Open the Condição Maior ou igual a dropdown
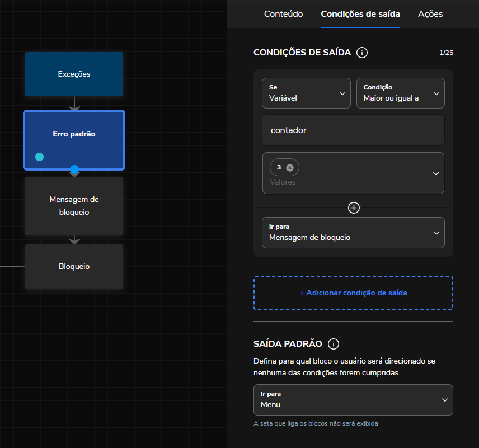Image resolution: width=479 pixels, height=448 pixels. (400, 93)
